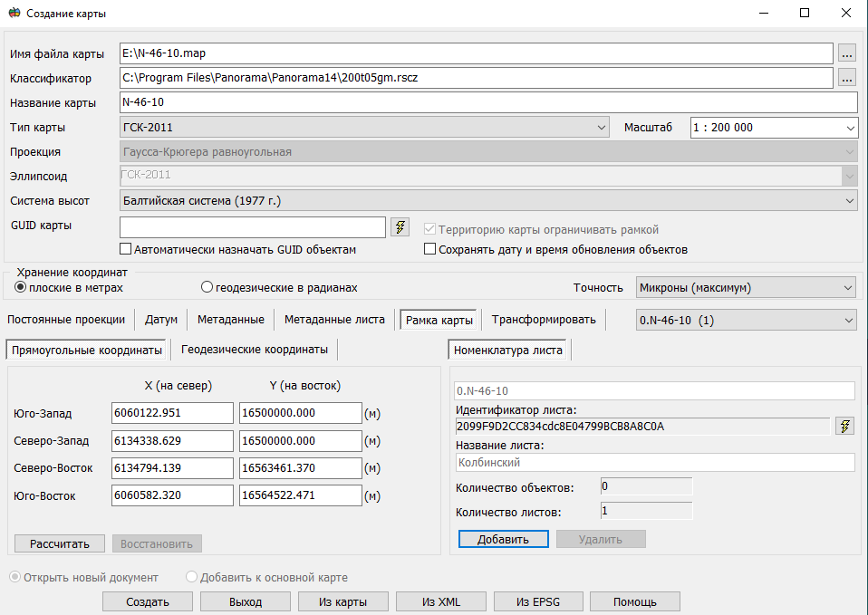Viewport: 868px width, 615px height.
Task: Switch to the Метаданные листа tab
Action: [x=334, y=319]
